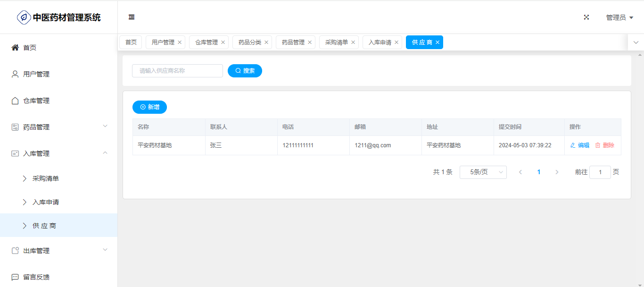The image size is (644, 287).
Task: Open the 5条/页 page size dropdown
Action: pyautogui.click(x=483, y=172)
